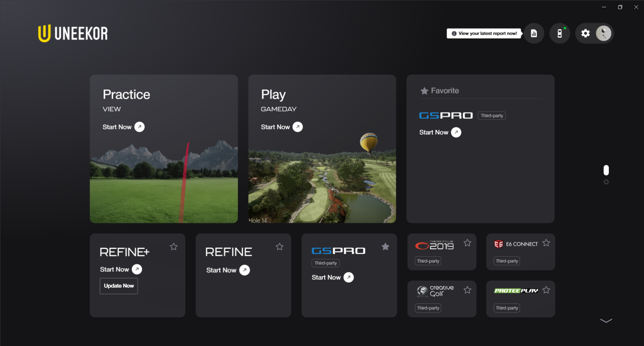Screen dimensions: 644x346
Task: Click the Update Now button
Action: coord(119,286)
